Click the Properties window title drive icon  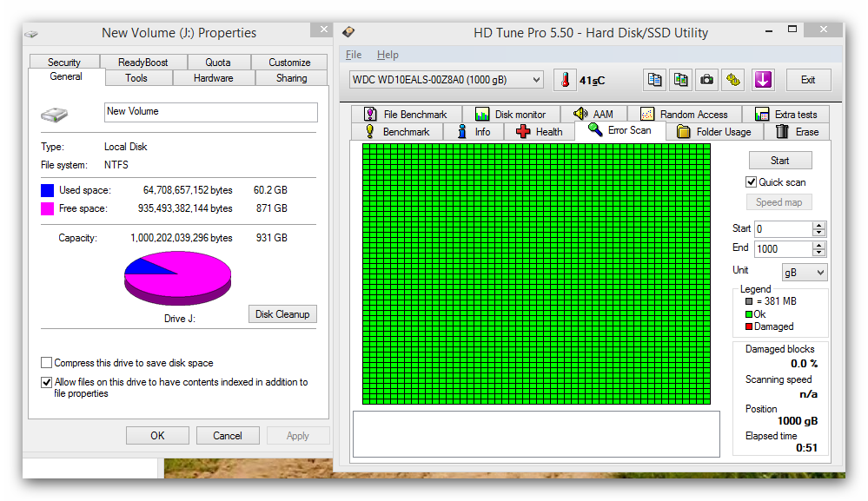31,34
